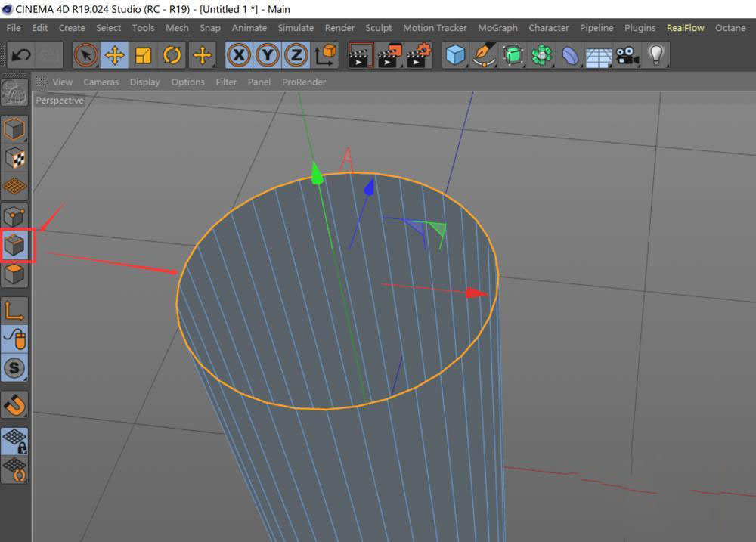Viewport: 756px width, 542px height.
Task: Open the Plugins menu
Action: pos(640,28)
